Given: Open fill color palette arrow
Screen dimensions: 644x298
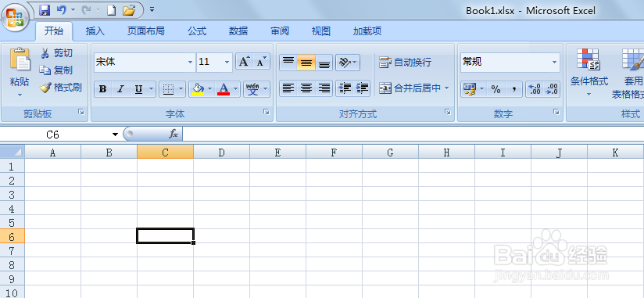Looking at the screenshot, I should click(x=210, y=89).
